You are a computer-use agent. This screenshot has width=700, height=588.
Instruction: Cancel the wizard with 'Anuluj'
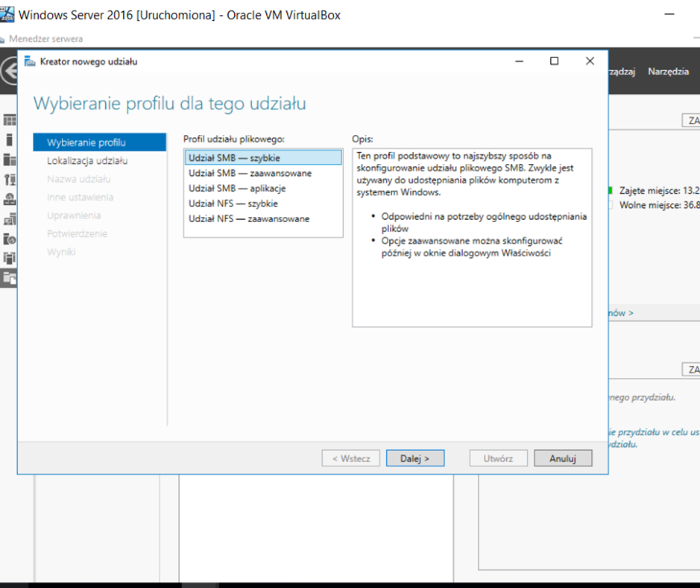563,458
